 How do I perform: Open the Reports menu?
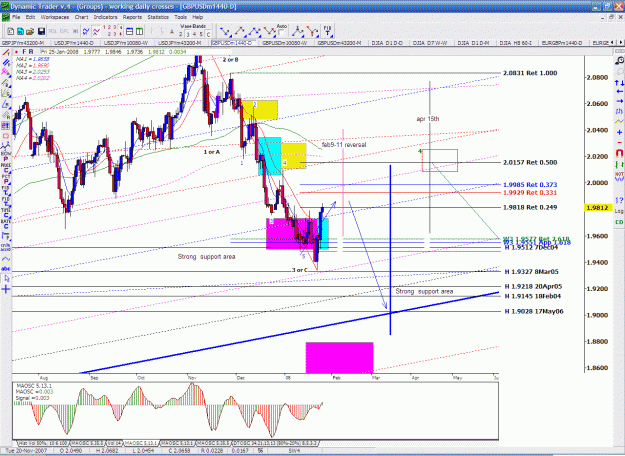[132, 17]
